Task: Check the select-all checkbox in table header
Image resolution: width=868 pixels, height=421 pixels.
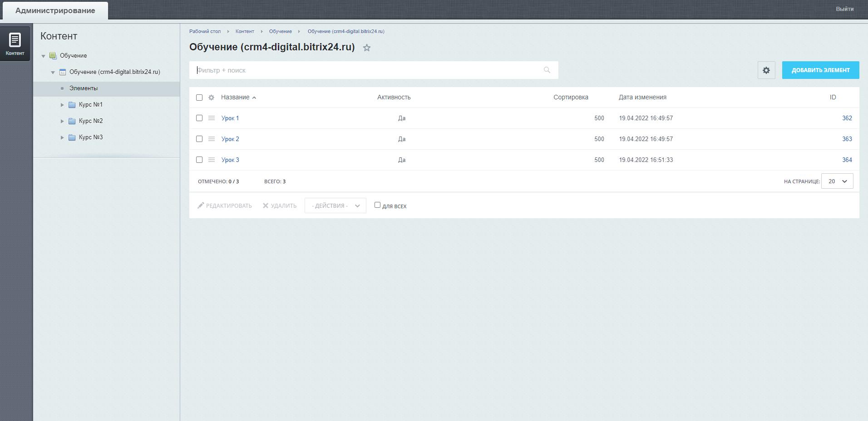Action: [x=199, y=98]
